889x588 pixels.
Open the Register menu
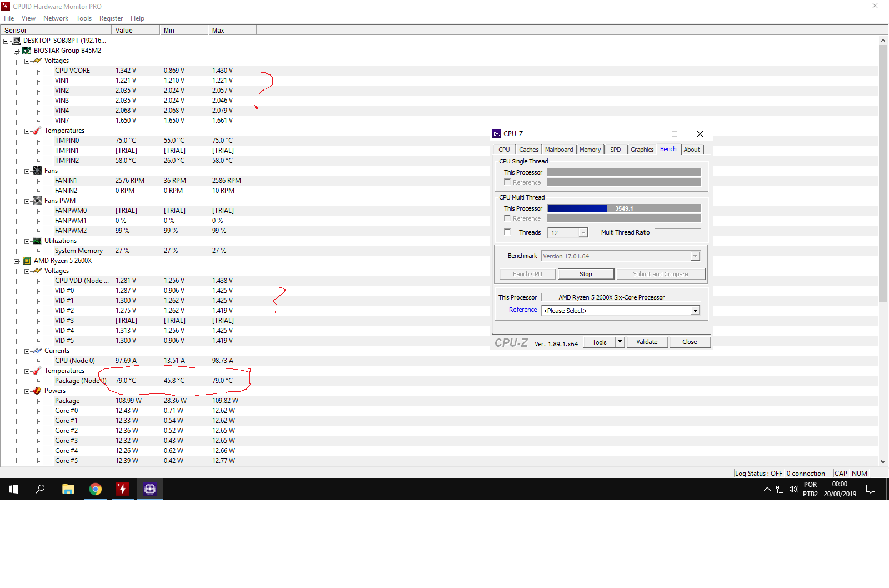tap(111, 18)
